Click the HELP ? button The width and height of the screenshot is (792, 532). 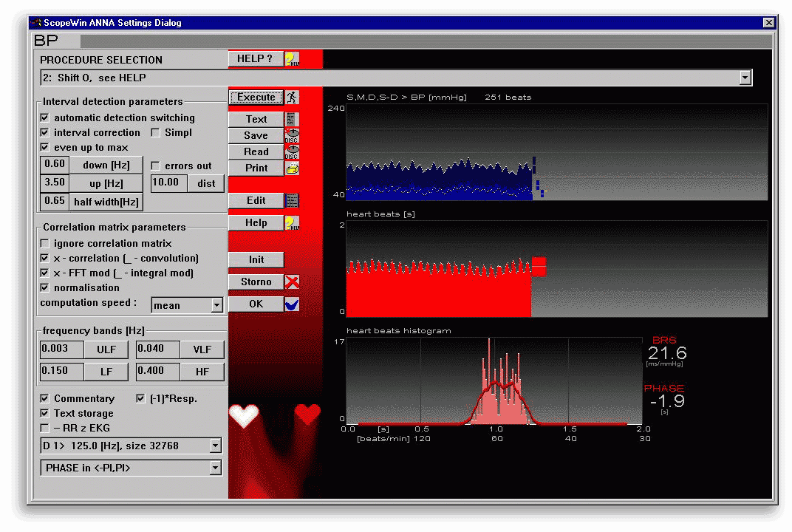256,59
